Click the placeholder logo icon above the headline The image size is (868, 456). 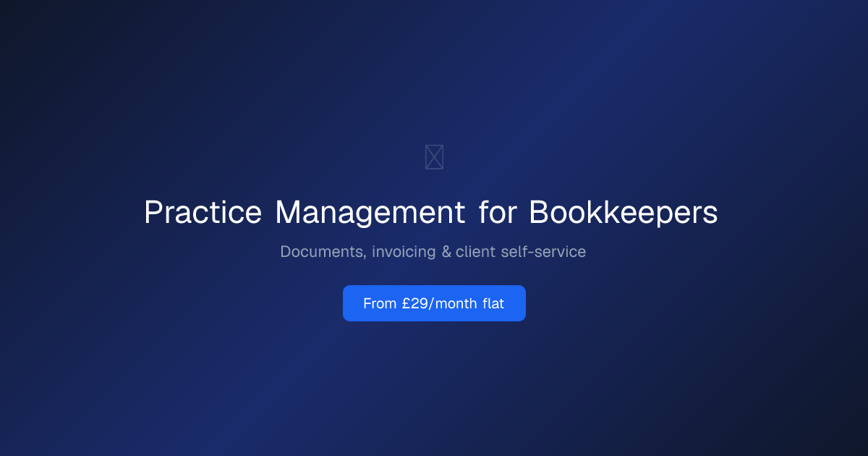click(x=434, y=157)
